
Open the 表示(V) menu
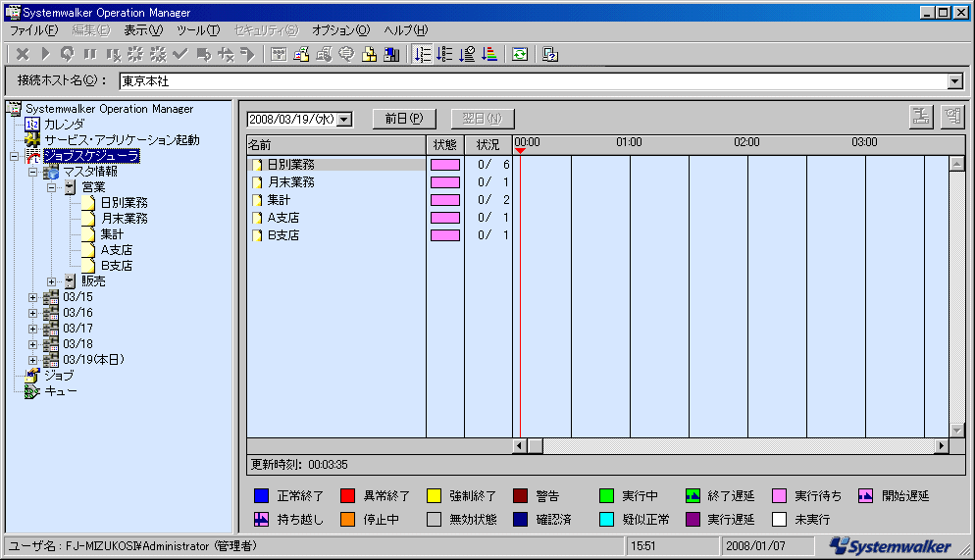point(143,29)
